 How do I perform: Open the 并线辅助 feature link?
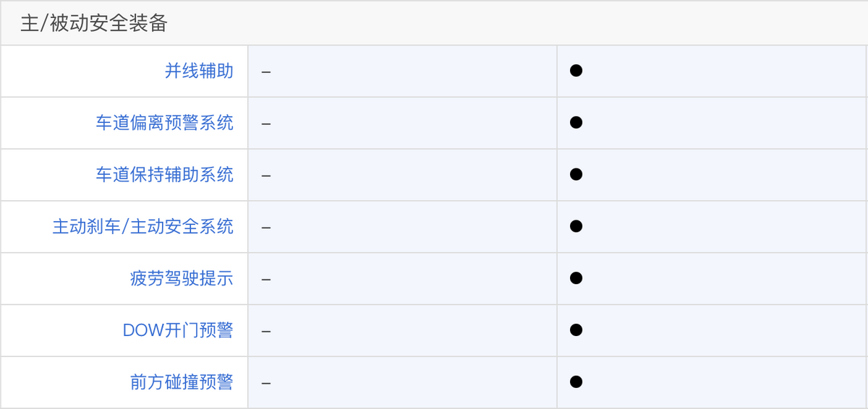point(199,71)
